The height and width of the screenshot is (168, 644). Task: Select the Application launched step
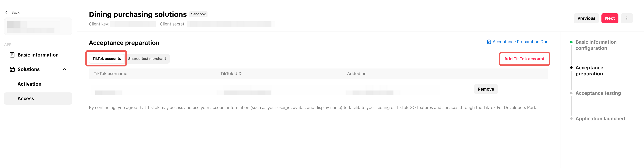pos(600,119)
